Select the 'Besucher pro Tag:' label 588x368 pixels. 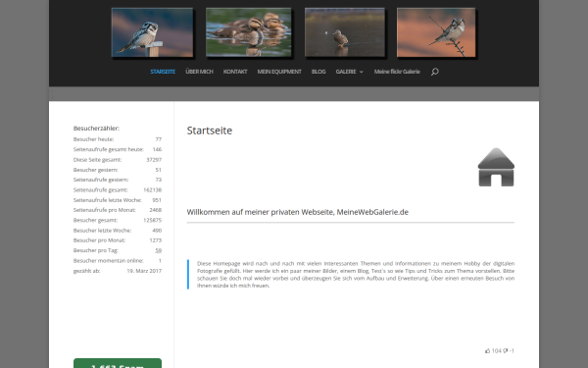click(x=96, y=250)
